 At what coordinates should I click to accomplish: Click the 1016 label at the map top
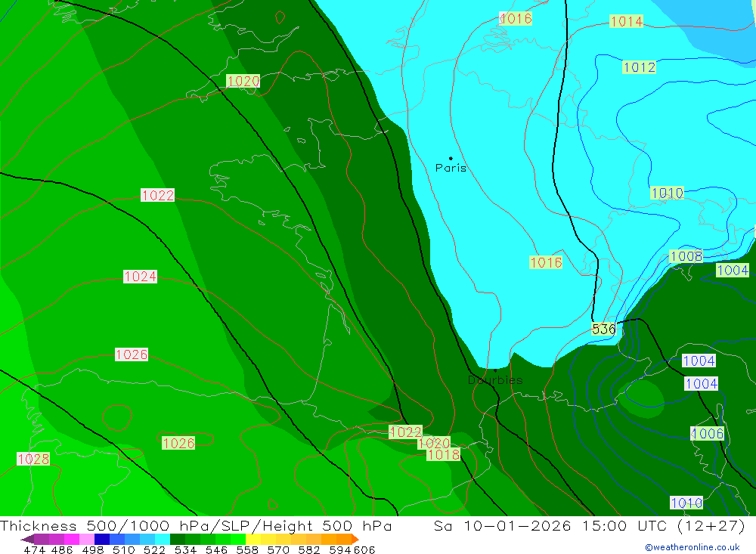(516, 19)
